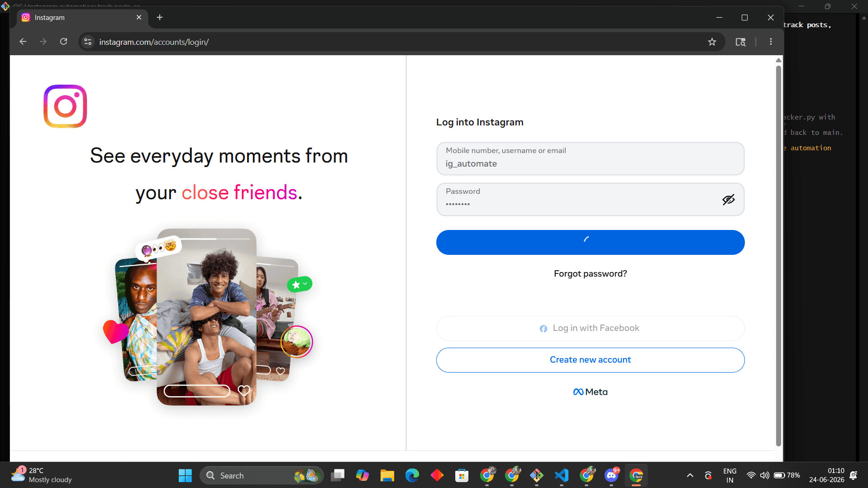Click Create new account button
868x488 pixels.
click(590, 360)
